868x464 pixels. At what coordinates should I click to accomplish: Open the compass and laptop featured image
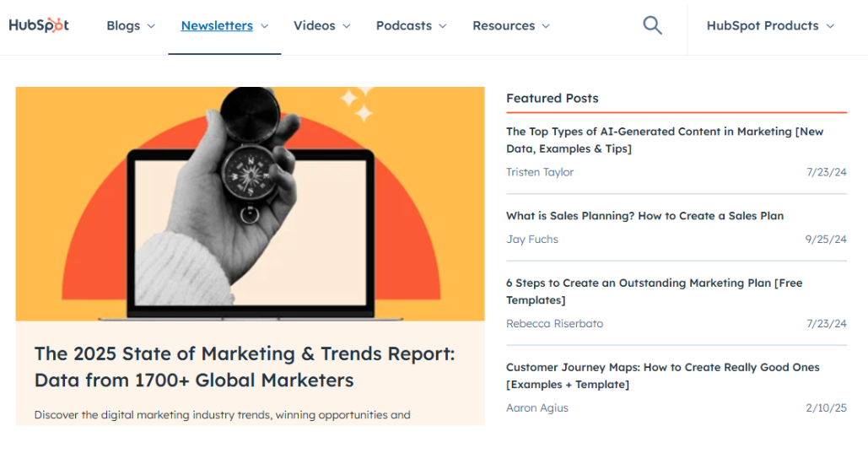(250, 204)
